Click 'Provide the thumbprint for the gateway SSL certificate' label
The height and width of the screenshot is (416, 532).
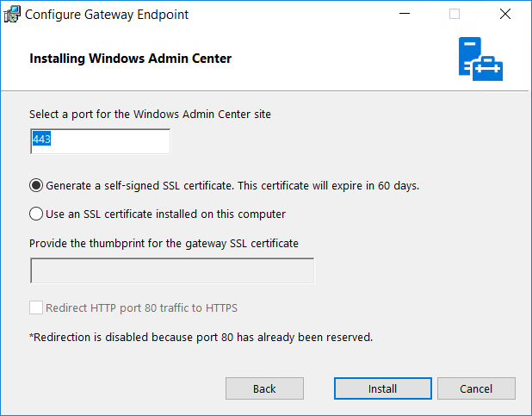[164, 243]
